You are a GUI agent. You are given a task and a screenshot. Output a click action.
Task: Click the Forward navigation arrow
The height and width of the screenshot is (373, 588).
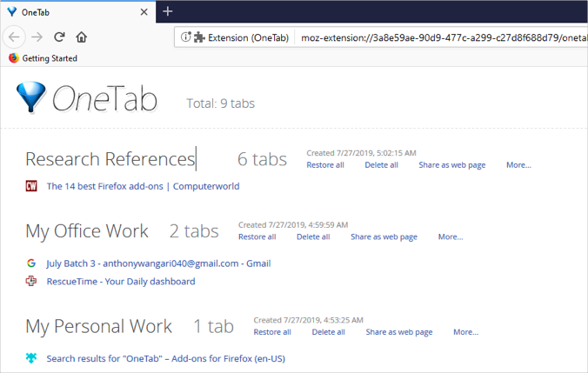point(37,37)
